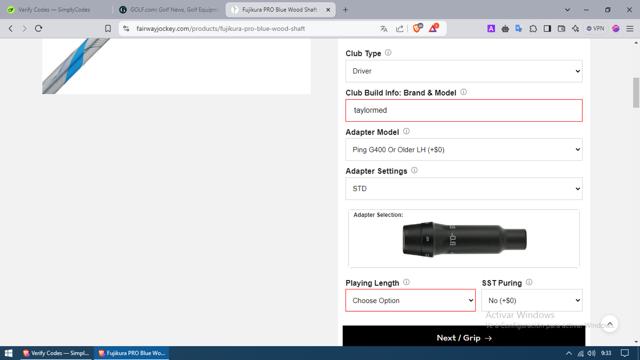Open the Playing Length Choose Option dropdown
Viewport: 640px width, 360px height.
410,300
